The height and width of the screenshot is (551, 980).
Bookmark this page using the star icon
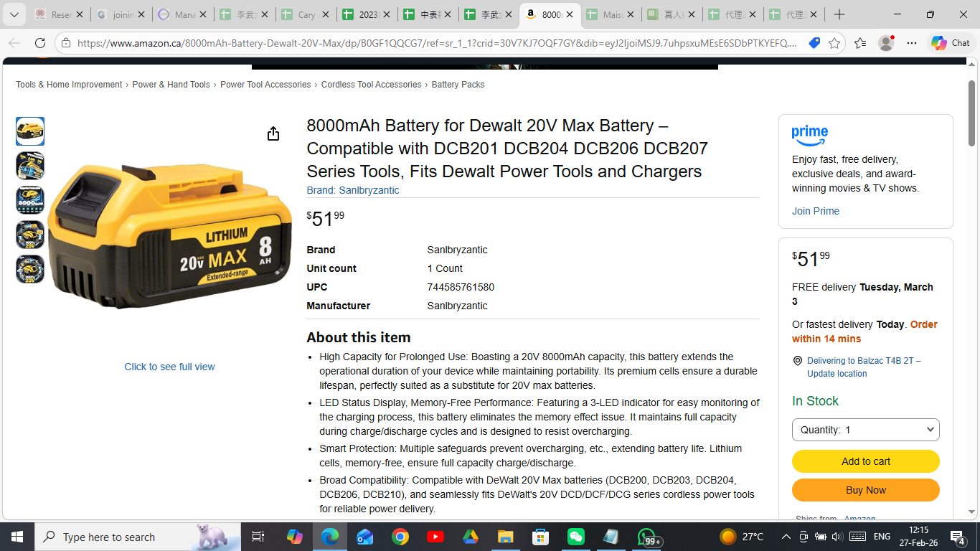pyautogui.click(x=834, y=43)
